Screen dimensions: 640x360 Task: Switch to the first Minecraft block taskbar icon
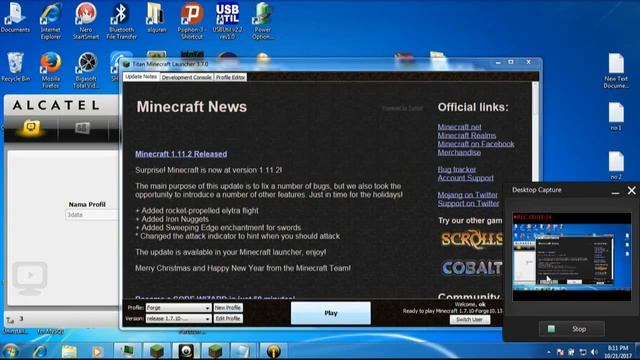point(157,351)
